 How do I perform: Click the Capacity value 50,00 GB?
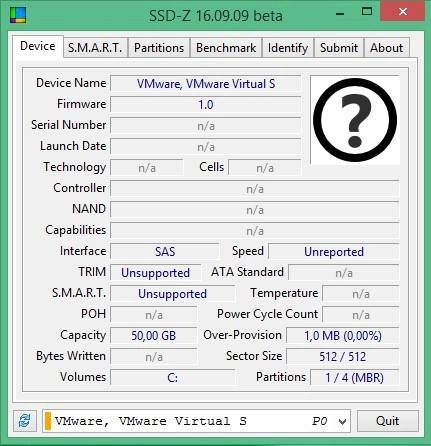[154, 336]
